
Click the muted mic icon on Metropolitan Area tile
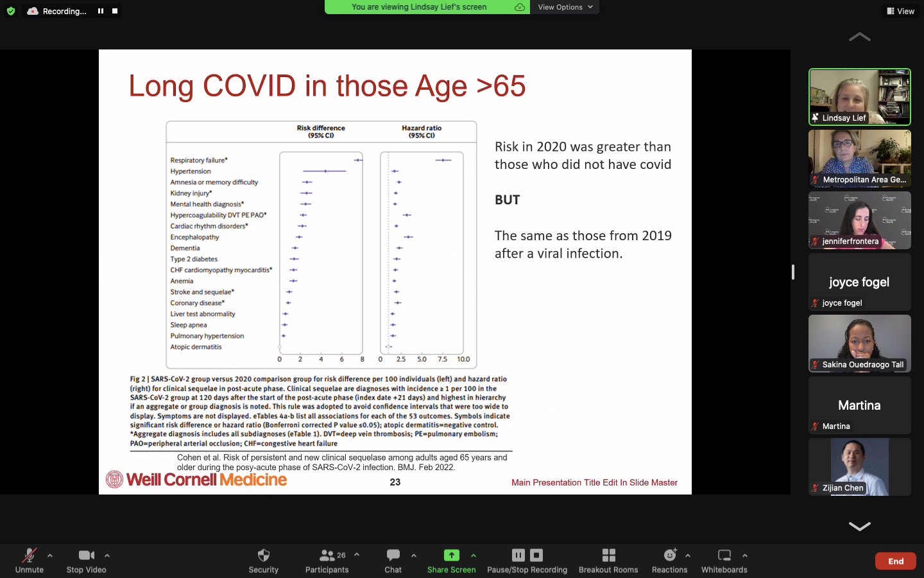[x=815, y=180]
